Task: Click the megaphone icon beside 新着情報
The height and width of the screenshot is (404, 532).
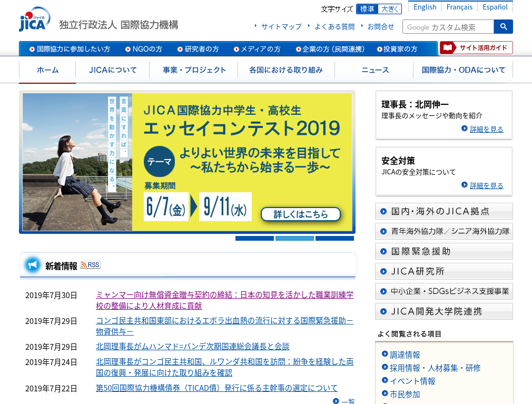Action: (x=33, y=264)
